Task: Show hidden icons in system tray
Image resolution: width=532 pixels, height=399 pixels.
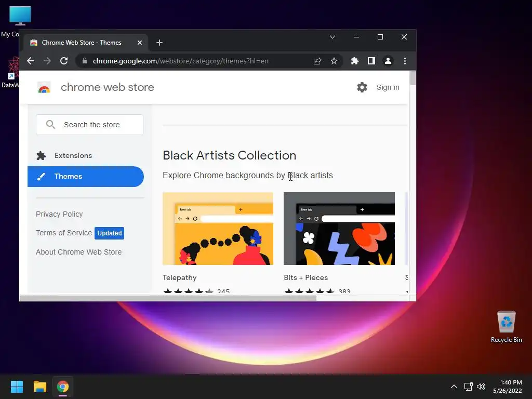Action: (454, 387)
